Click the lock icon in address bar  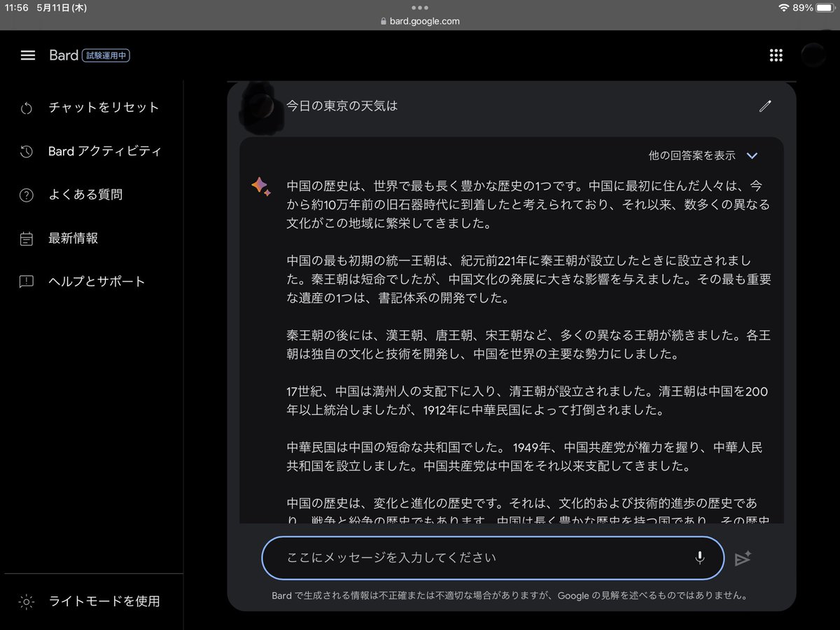[x=383, y=21]
